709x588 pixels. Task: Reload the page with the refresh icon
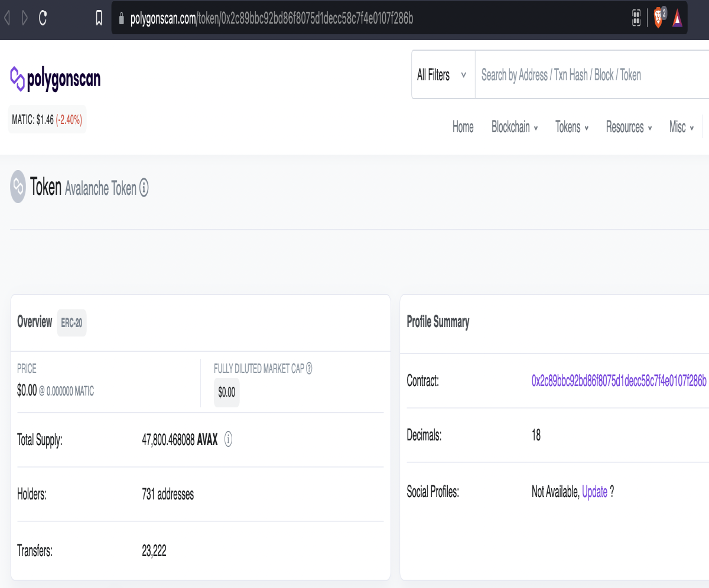pos(43,18)
